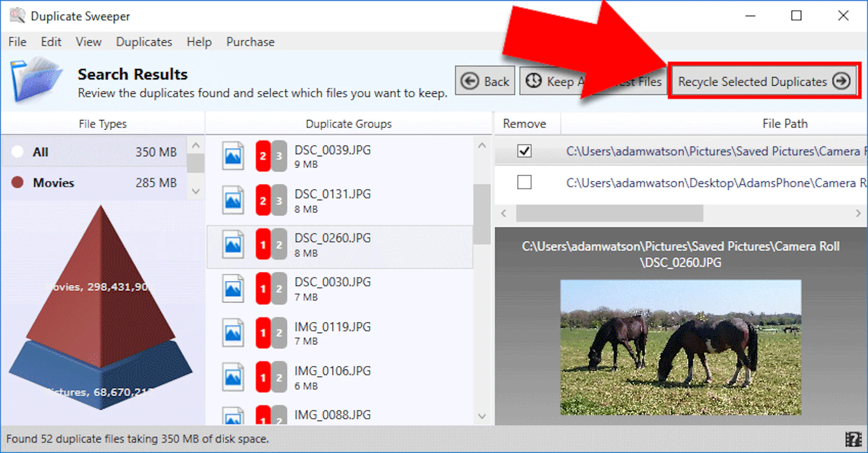The height and width of the screenshot is (453, 868).
Task: Click gray total count badge for DSC_0260.JPG
Action: pyautogui.click(x=279, y=245)
